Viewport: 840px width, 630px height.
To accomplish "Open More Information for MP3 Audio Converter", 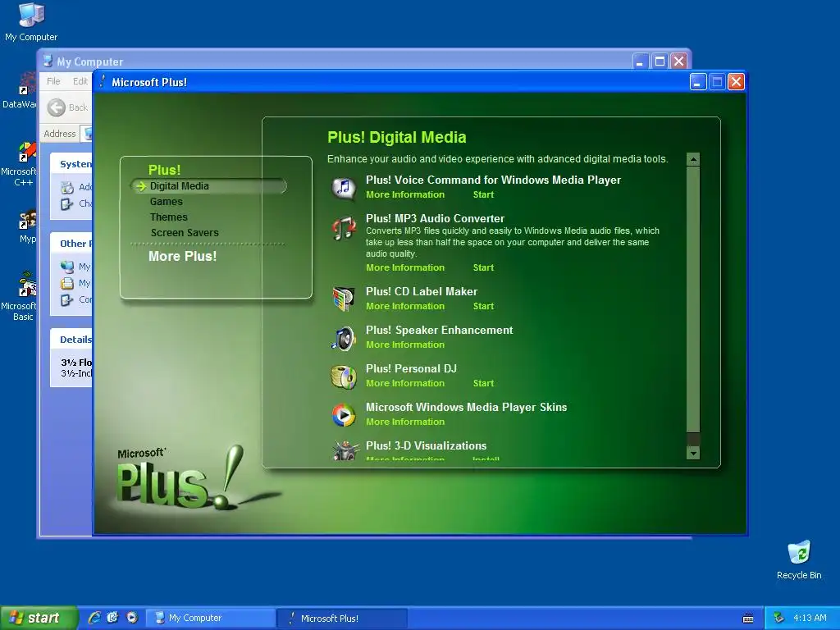I will (405, 267).
